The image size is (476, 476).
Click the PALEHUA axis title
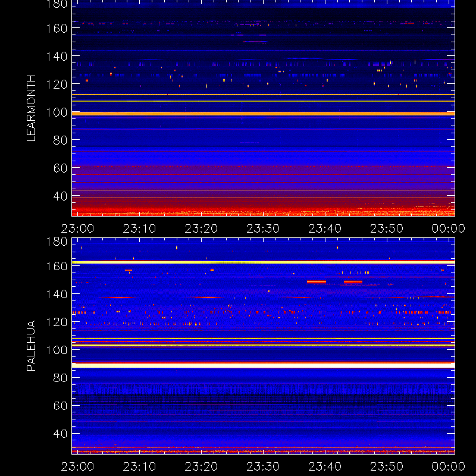tap(32, 346)
